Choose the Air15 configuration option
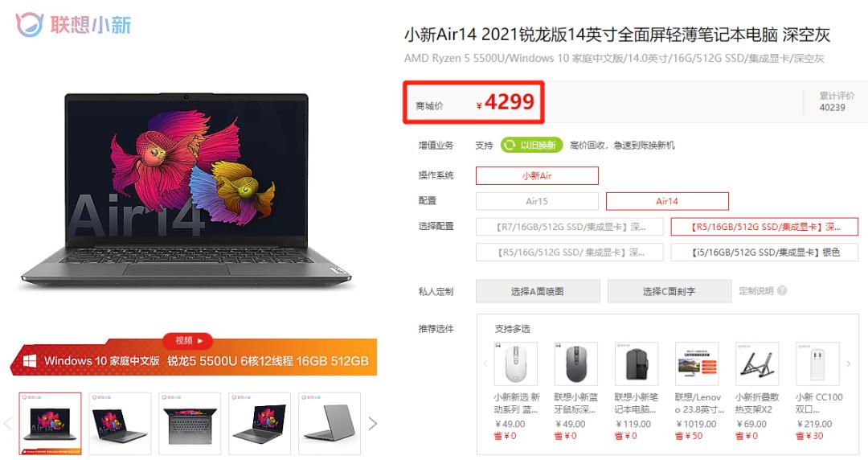The image size is (868, 460). pos(537,201)
